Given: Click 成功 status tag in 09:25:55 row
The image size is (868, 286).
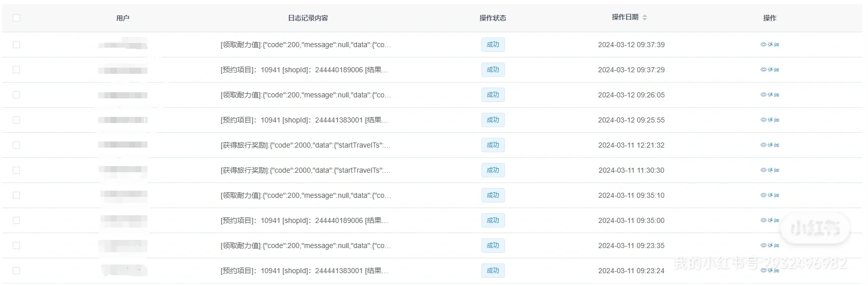Looking at the screenshot, I should (493, 120).
